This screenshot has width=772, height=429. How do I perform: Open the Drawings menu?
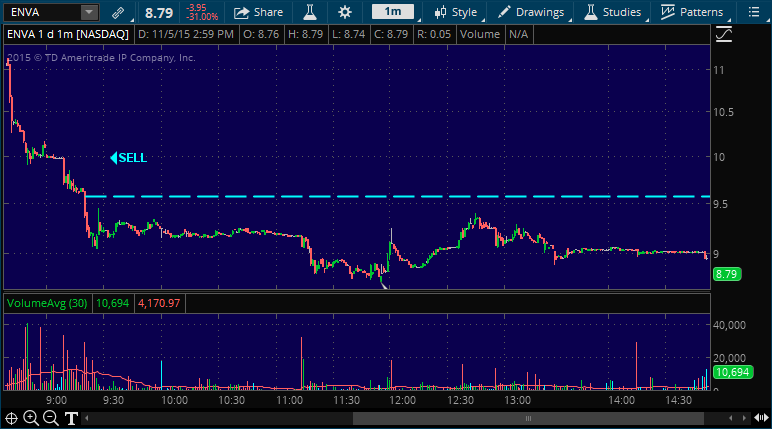[531, 12]
